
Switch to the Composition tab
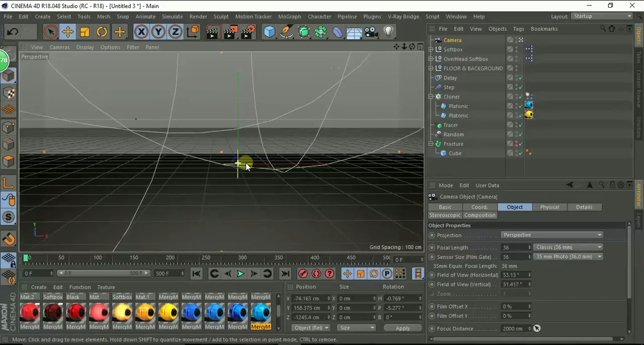[x=479, y=215]
